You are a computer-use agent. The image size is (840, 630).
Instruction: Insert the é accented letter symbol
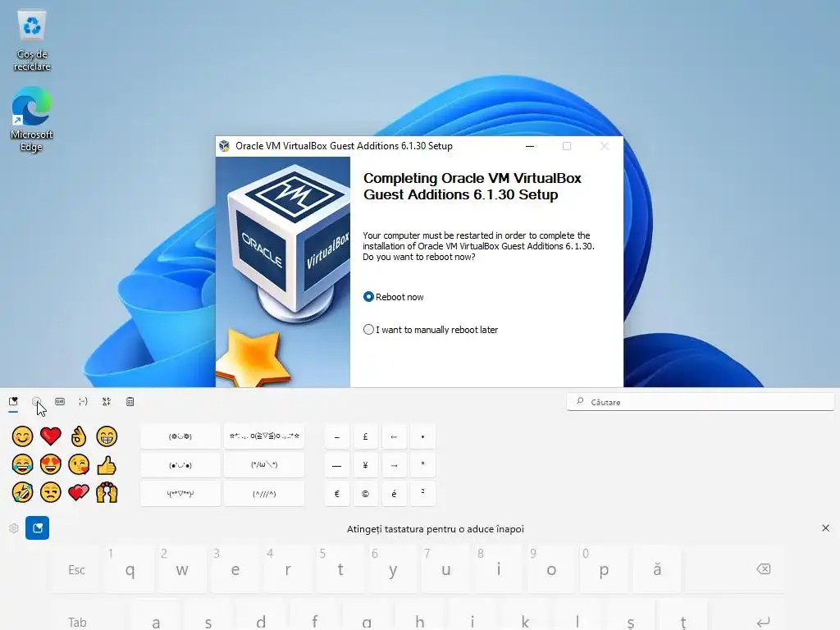pyautogui.click(x=394, y=493)
